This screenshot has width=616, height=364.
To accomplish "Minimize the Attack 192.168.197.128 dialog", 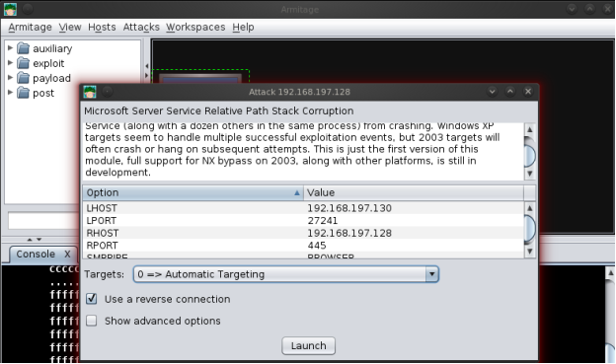I will pos(493,92).
